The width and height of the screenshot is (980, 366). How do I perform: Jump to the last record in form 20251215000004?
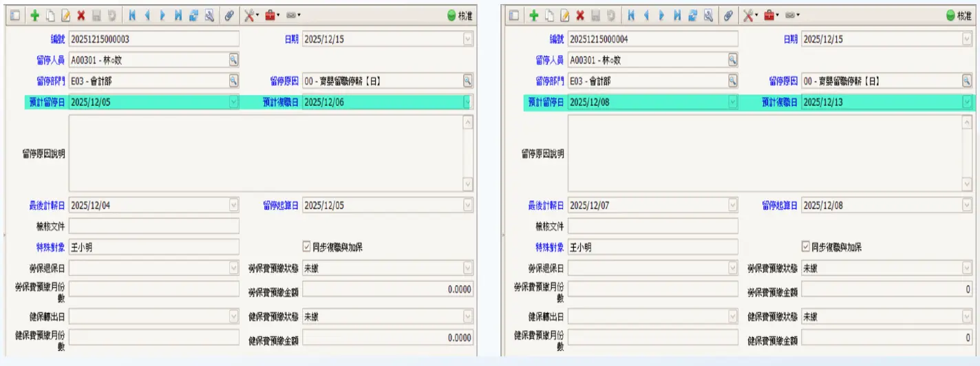pos(677,15)
